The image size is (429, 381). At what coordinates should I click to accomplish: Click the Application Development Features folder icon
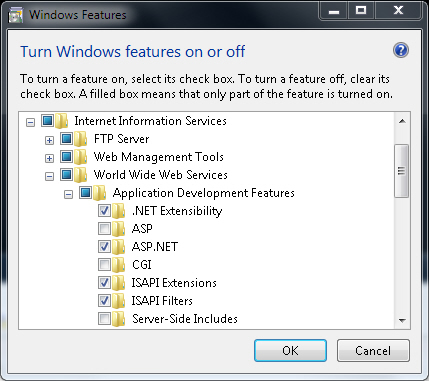click(x=100, y=193)
